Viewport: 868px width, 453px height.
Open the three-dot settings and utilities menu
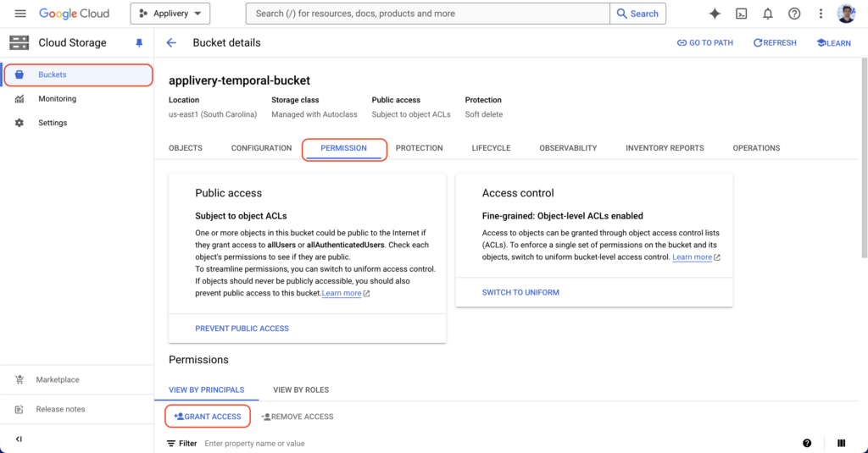[x=821, y=14]
